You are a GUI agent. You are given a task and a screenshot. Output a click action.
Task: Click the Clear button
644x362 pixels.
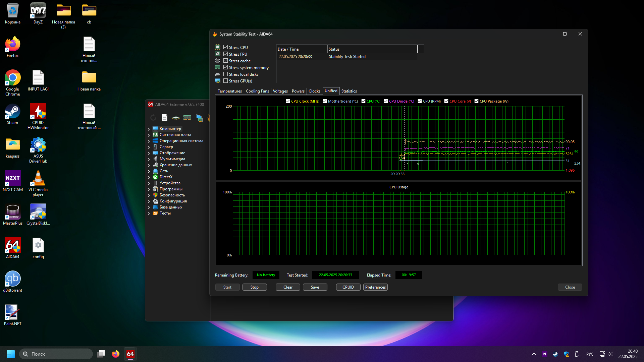[x=288, y=287]
